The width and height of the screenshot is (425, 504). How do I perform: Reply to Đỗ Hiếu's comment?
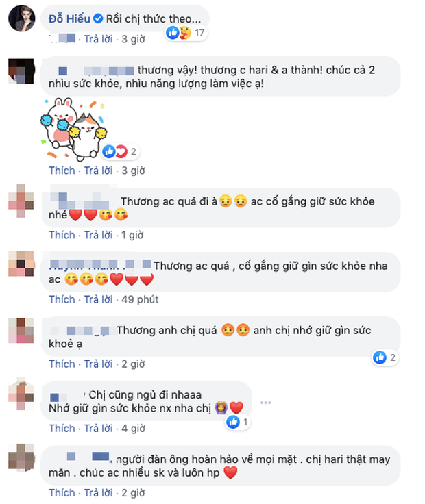[x=98, y=39]
